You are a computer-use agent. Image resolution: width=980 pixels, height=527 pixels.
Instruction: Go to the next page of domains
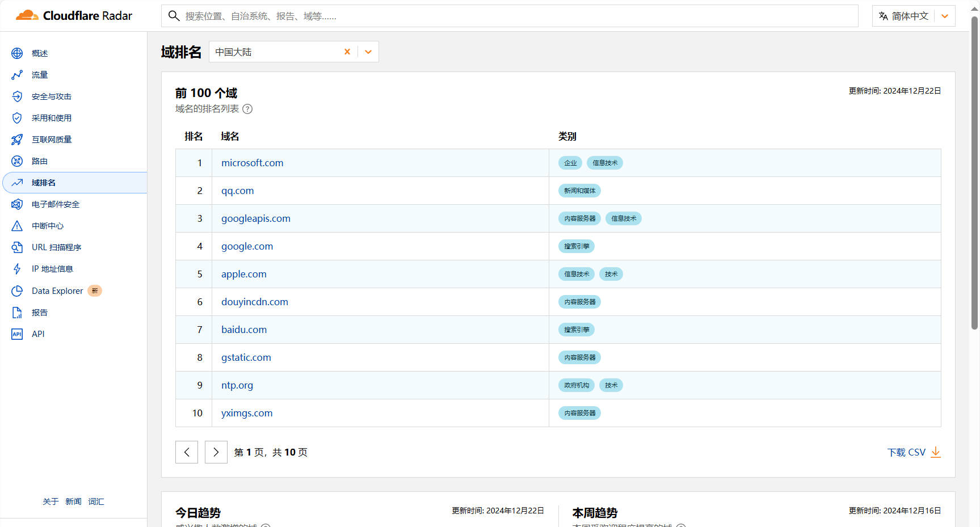[216, 452]
